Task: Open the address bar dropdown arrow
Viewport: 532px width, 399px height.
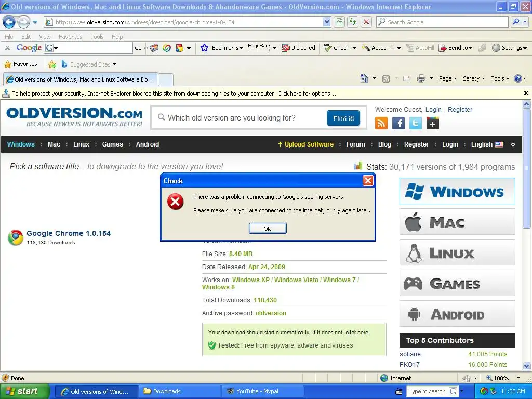Action: pyautogui.click(x=326, y=22)
